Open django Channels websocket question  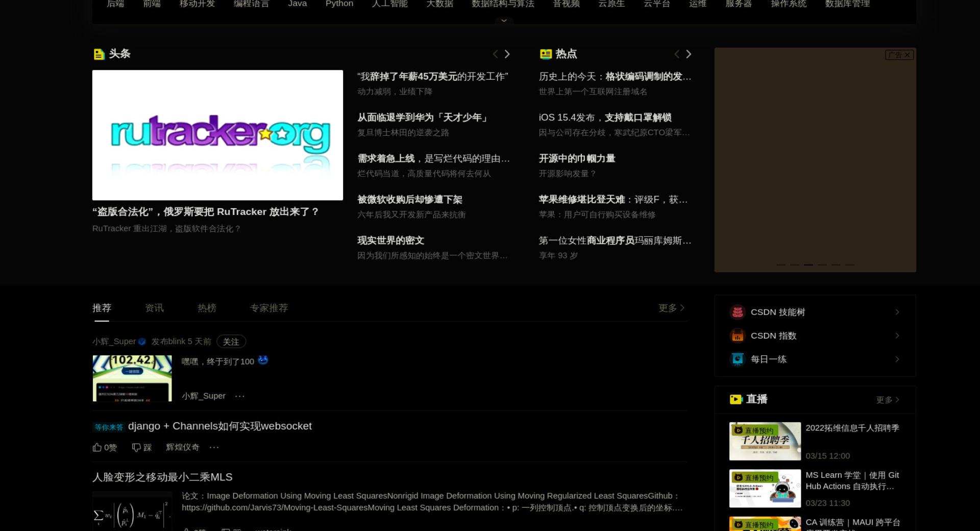pyautogui.click(x=219, y=426)
